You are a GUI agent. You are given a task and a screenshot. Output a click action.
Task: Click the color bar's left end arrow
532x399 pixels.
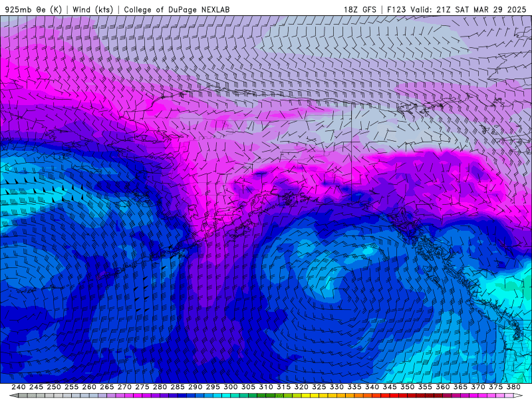tap(14, 396)
